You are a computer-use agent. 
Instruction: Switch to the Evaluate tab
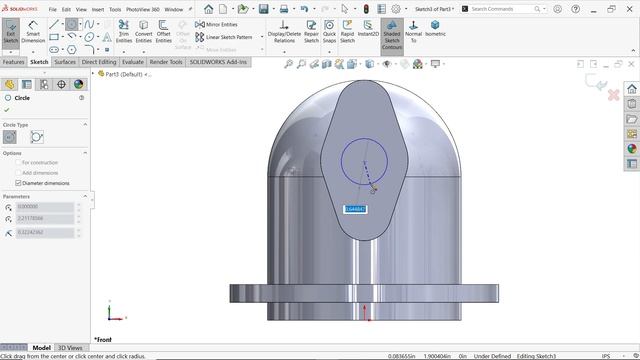(133, 62)
